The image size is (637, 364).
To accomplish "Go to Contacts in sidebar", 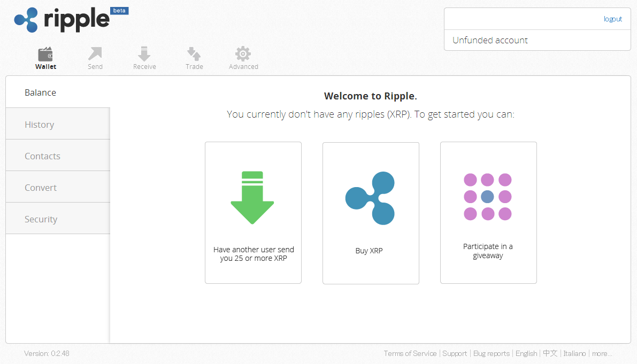I will pos(58,156).
